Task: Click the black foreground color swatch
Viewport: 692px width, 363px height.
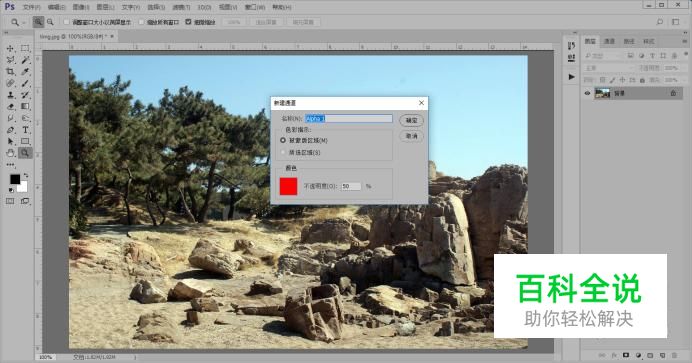Action: point(15,179)
